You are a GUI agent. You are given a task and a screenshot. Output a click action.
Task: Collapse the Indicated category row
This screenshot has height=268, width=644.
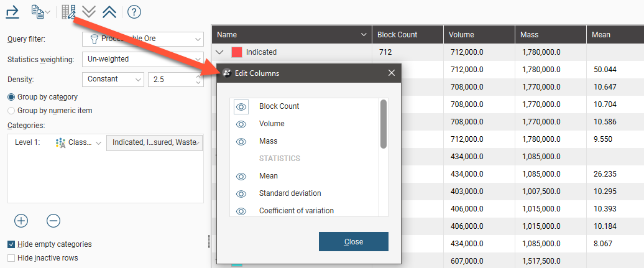click(219, 52)
